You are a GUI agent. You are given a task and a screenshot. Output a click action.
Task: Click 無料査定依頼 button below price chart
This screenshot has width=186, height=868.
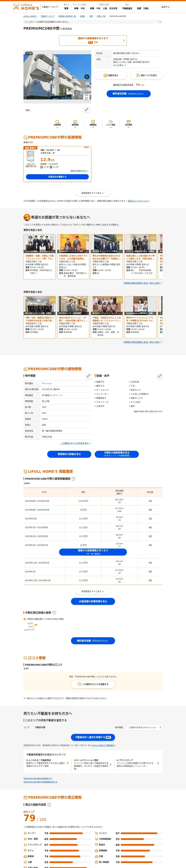tap(93, 641)
